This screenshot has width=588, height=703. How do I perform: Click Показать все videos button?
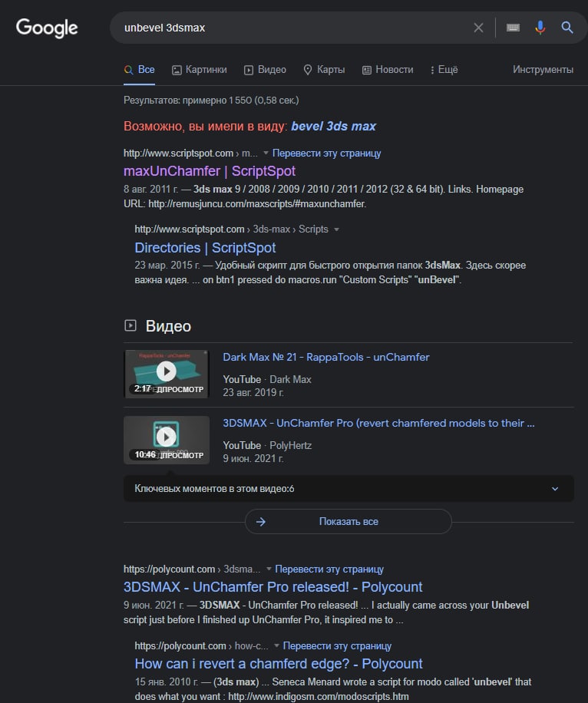[x=349, y=522]
